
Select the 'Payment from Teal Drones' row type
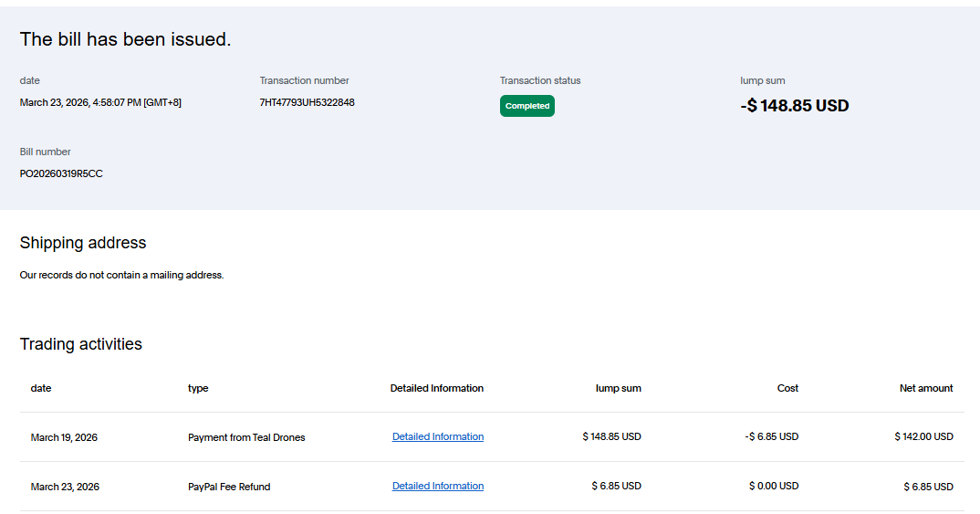point(246,437)
